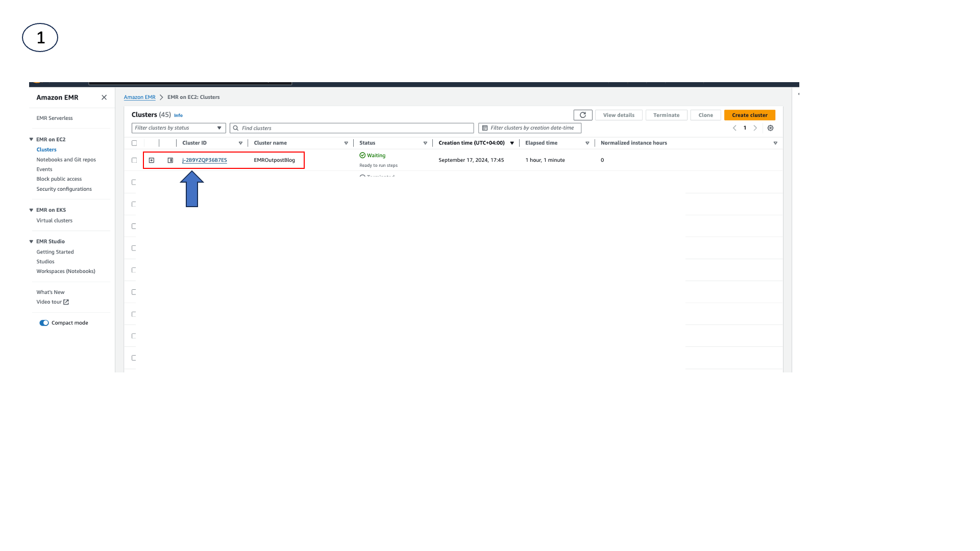Viewport: 980px width, 551px height.
Task: Toggle Compact mode switch
Action: (44, 323)
